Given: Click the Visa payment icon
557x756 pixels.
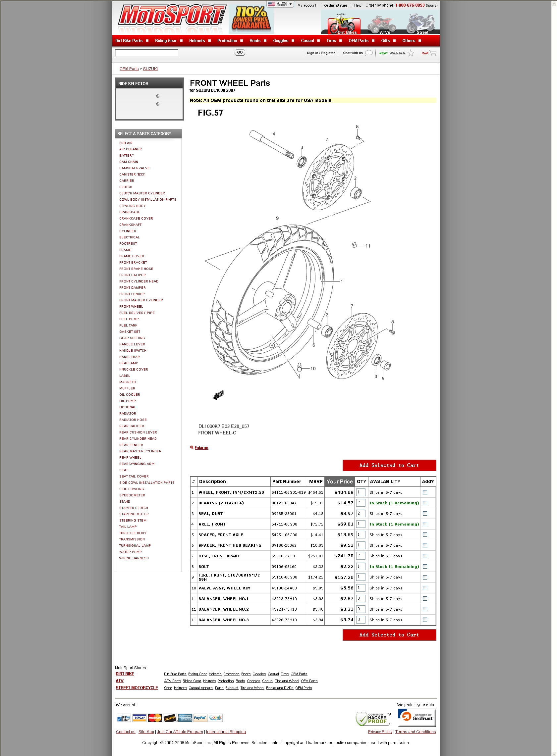Looking at the screenshot, I should (x=139, y=718).
